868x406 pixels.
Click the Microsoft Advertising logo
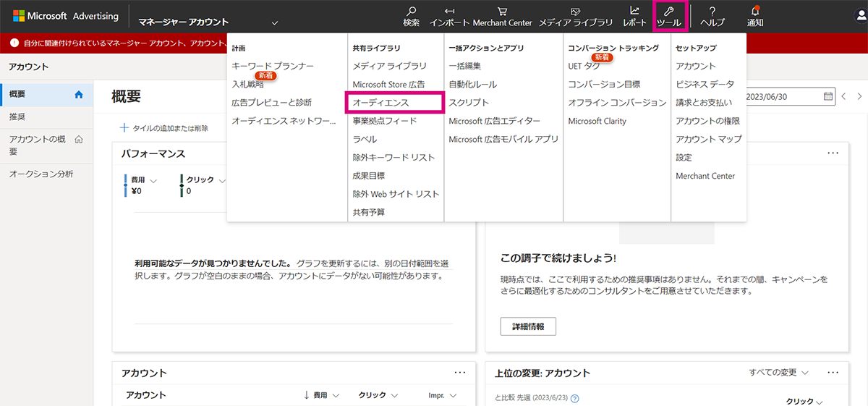tap(66, 16)
